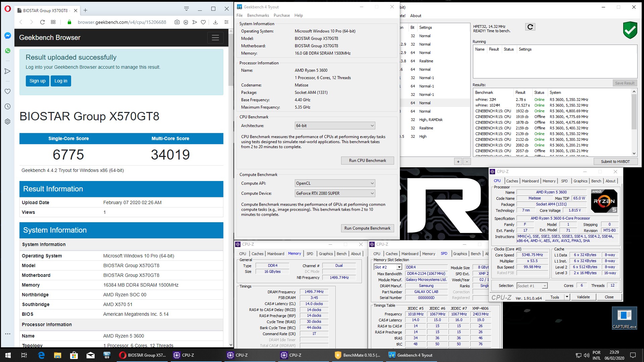This screenshot has height=362, width=644.
Task: Take snapshot with camera icon in address bar
Action: click(177, 22)
